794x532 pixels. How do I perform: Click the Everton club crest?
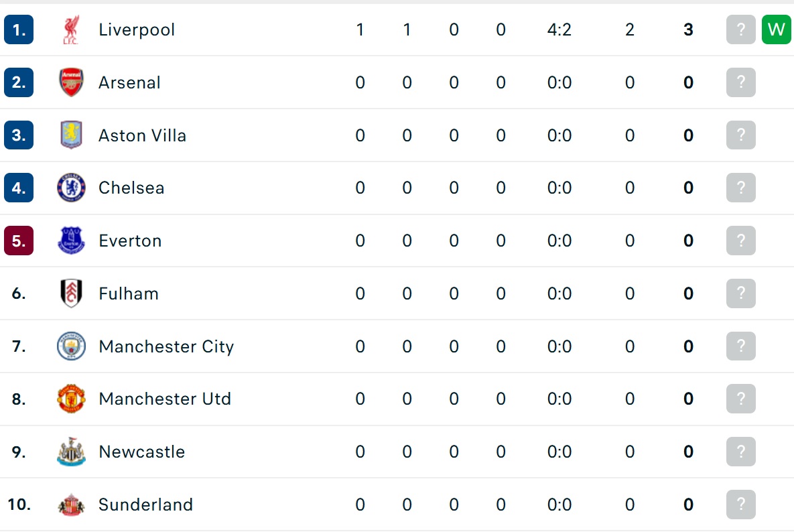pos(71,241)
